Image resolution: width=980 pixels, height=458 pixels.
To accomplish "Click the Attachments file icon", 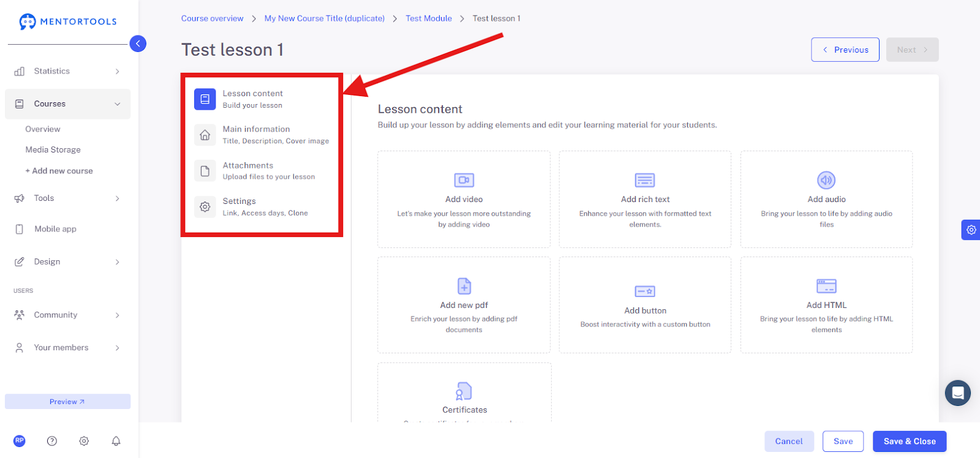I will 205,171.
